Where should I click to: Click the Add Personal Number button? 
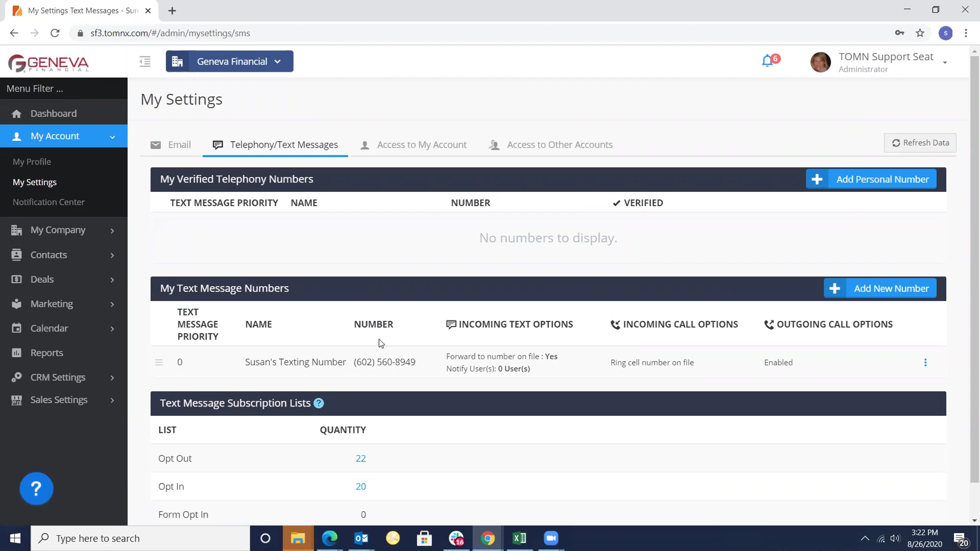pyautogui.click(x=871, y=179)
